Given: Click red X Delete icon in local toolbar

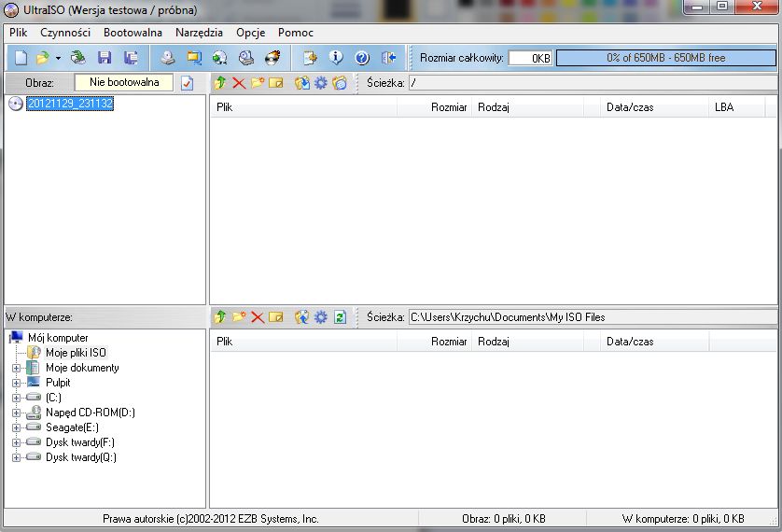Looking at the screenshot, I should (x=258, y=317).
